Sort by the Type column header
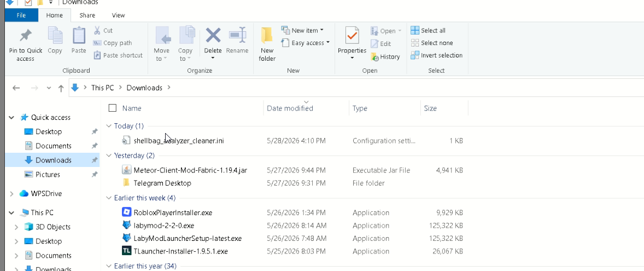Image resolution: width=644 pixels, height=271 pixels. pos(360,108)
